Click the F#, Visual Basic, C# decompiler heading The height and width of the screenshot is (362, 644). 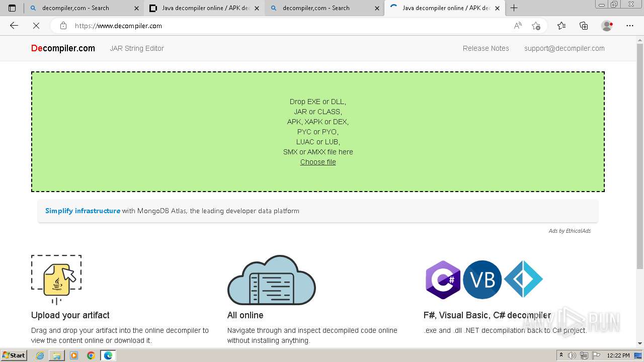coord(487,315)
